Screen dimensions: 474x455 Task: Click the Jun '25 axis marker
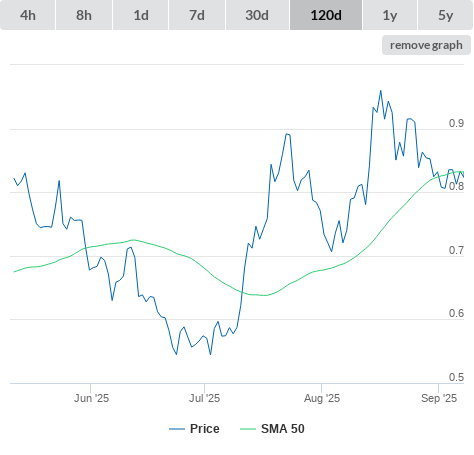91,398
